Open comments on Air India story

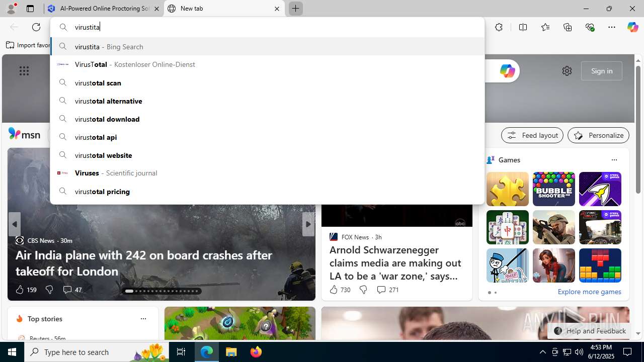72,290
